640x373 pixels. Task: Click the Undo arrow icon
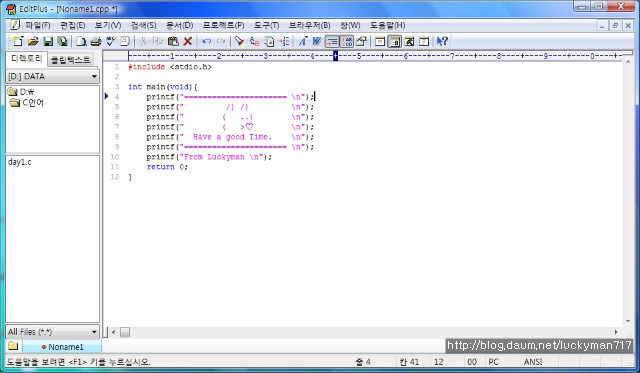tap(207, 41)
